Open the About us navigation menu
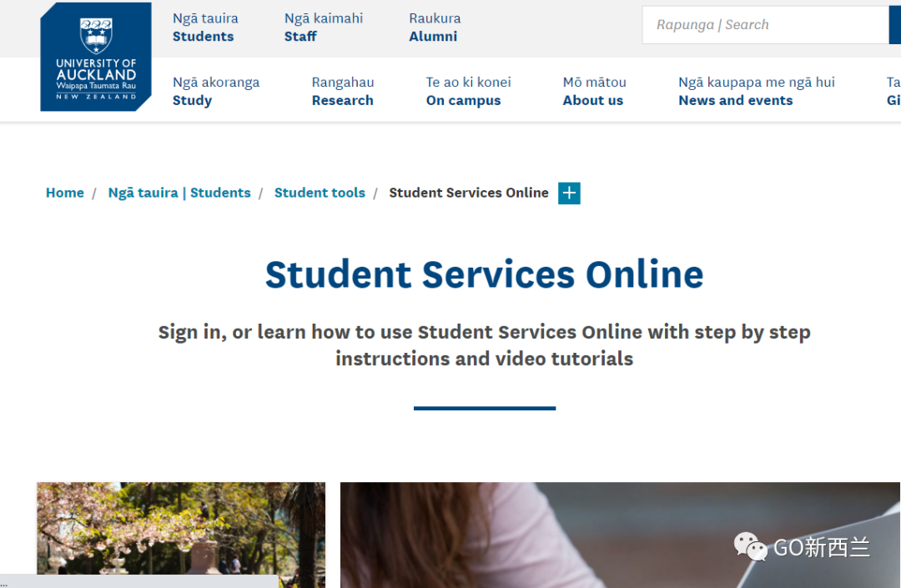This screenshot has height=588, width=901. 594,91
